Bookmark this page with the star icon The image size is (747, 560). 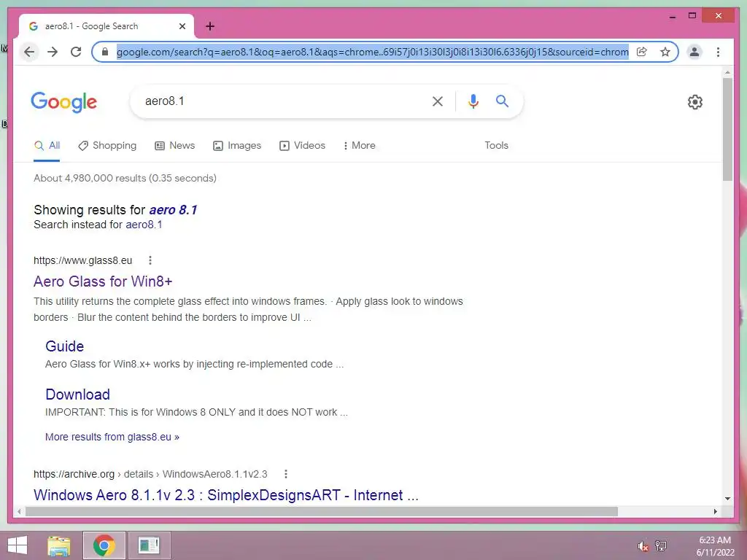(665, 52)
